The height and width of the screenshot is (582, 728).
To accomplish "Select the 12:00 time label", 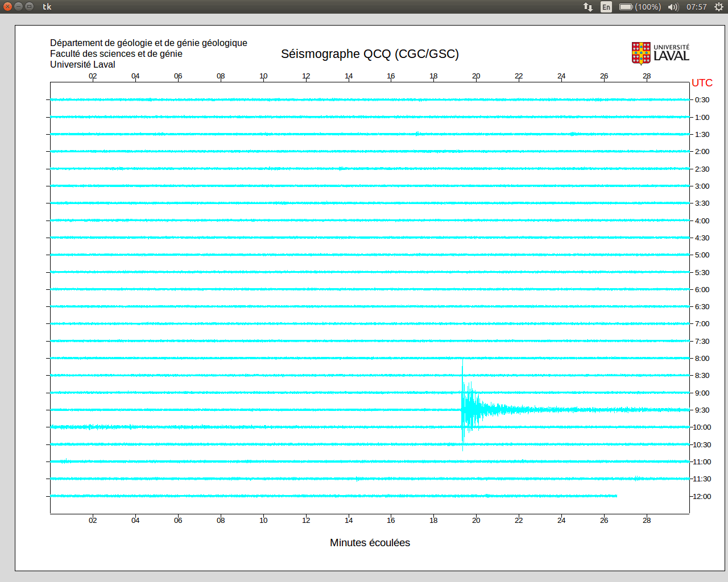I will (702, 497).
